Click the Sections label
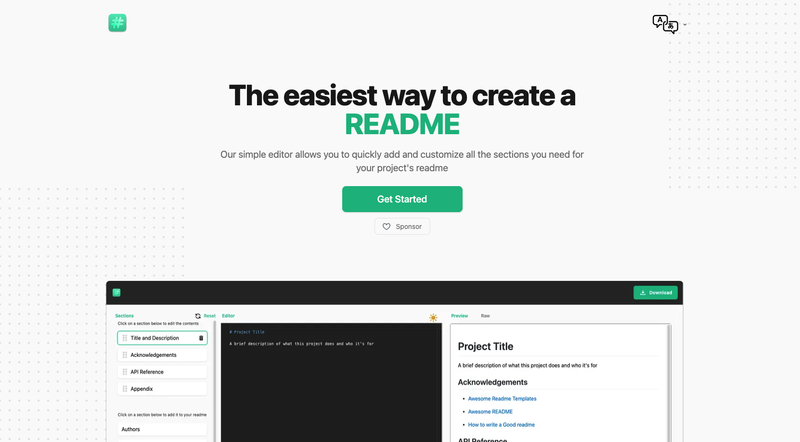This screenshot has height=442, width=800. pos(124,316)
